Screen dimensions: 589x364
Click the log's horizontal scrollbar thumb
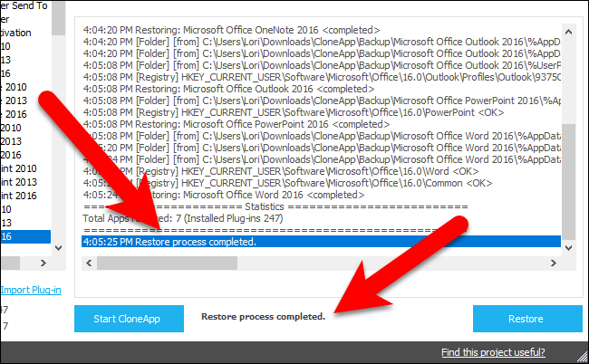click(167, 263)
